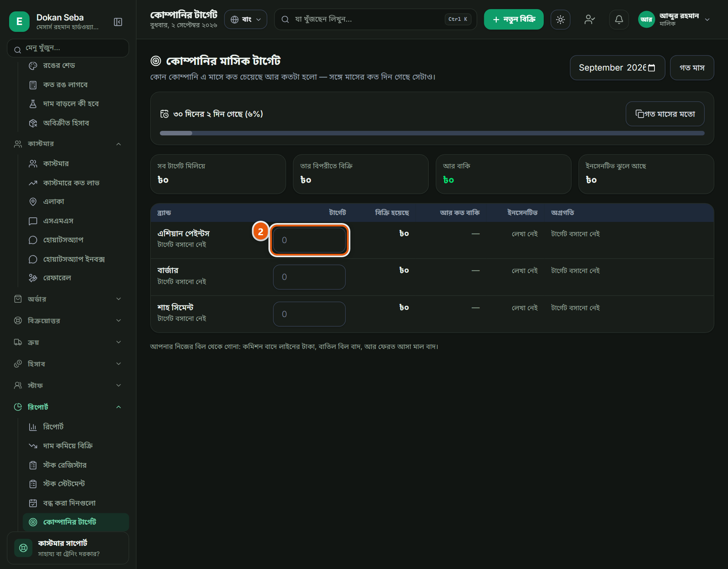
Task: Open the E logo of Dokan Seba
Action: (x=19, y=22)
